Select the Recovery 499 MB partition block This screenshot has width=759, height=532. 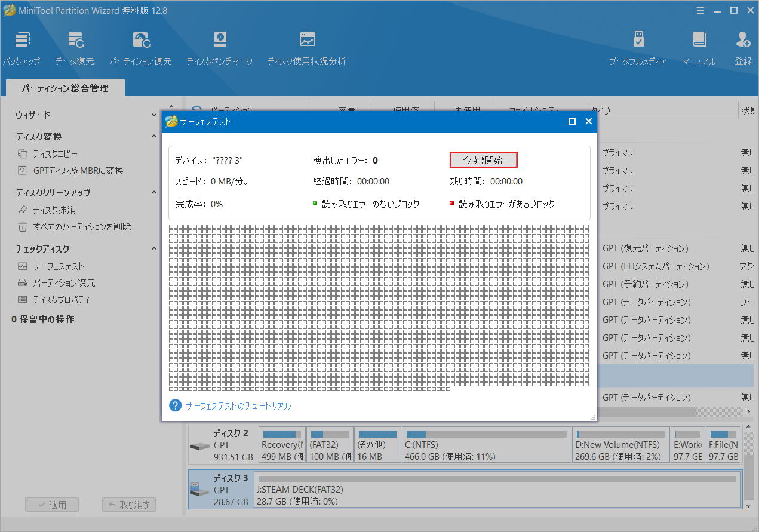point(282,445)
